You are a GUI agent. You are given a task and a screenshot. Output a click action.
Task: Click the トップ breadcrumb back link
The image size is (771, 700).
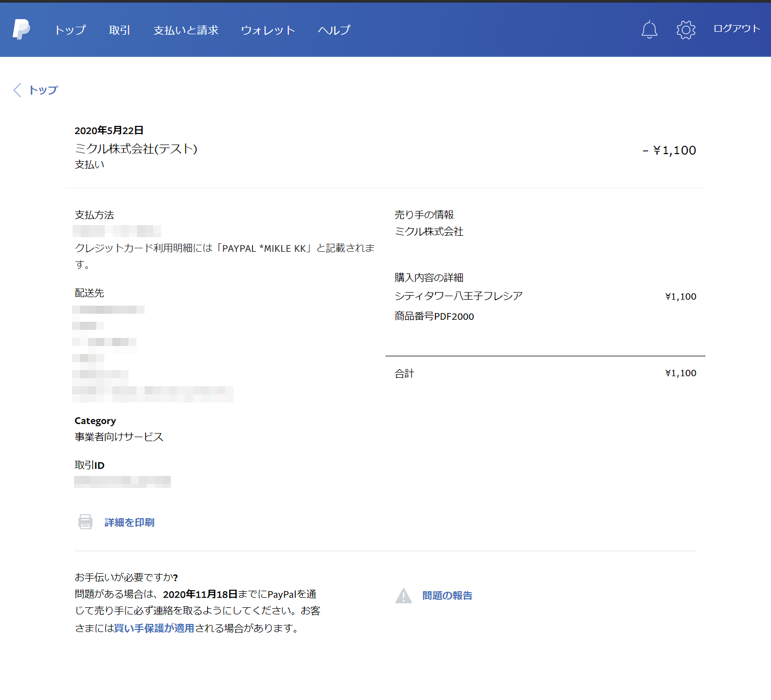[x=43, y=90]
